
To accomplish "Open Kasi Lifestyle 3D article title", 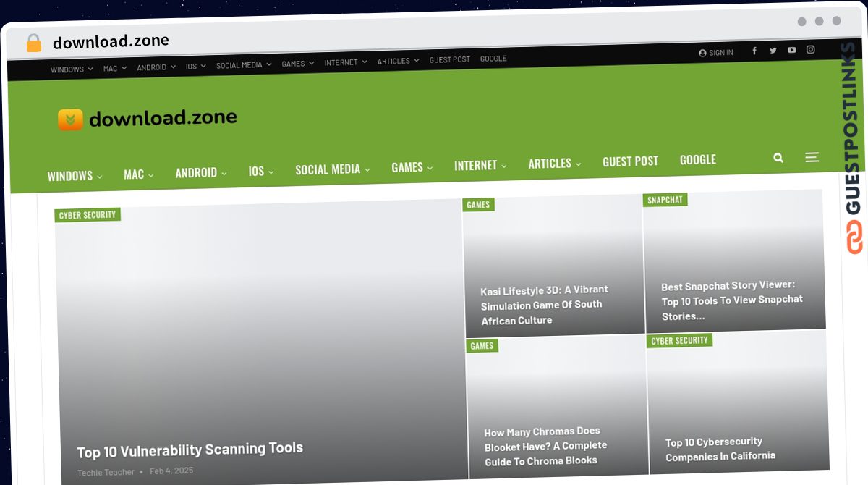I will click(544, 305).
